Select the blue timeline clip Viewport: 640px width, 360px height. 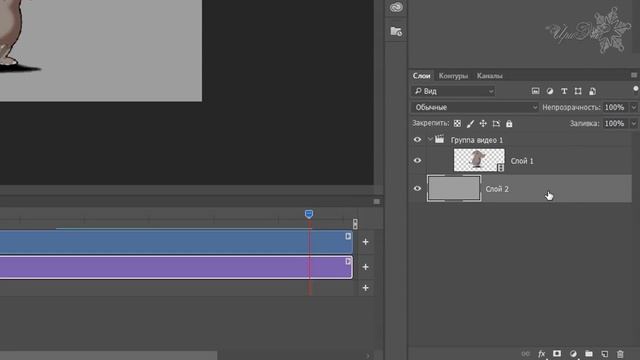coord(176,242)
